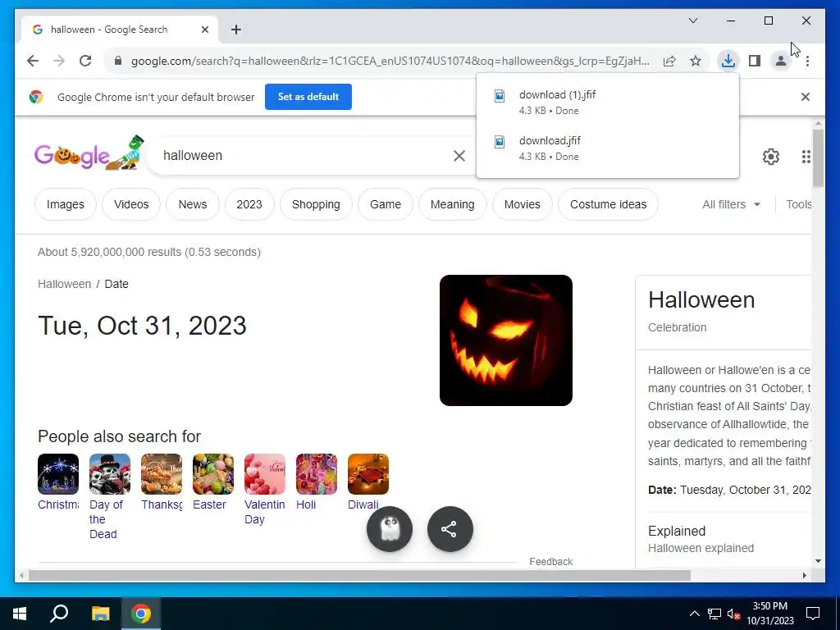Reload the page with refresh icon
The image size is (840, 630).
[x=85, y=61]
